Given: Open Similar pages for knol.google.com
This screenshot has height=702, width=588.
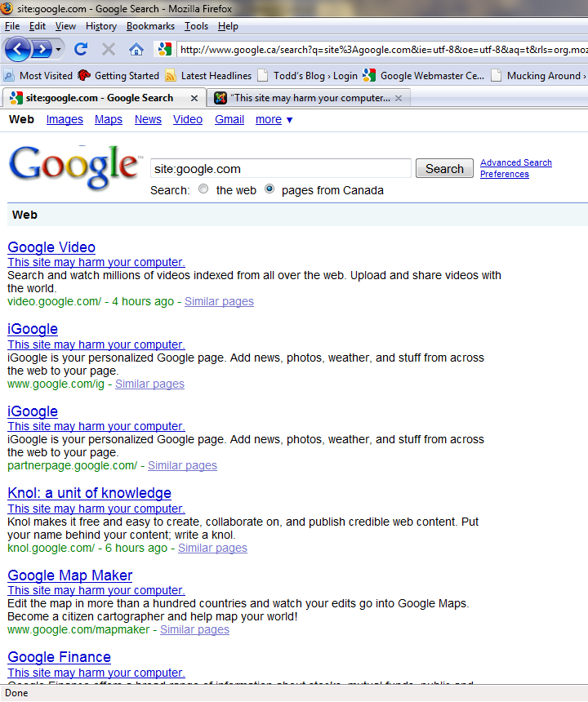Looking at the screenshot, I should point(212,548).
